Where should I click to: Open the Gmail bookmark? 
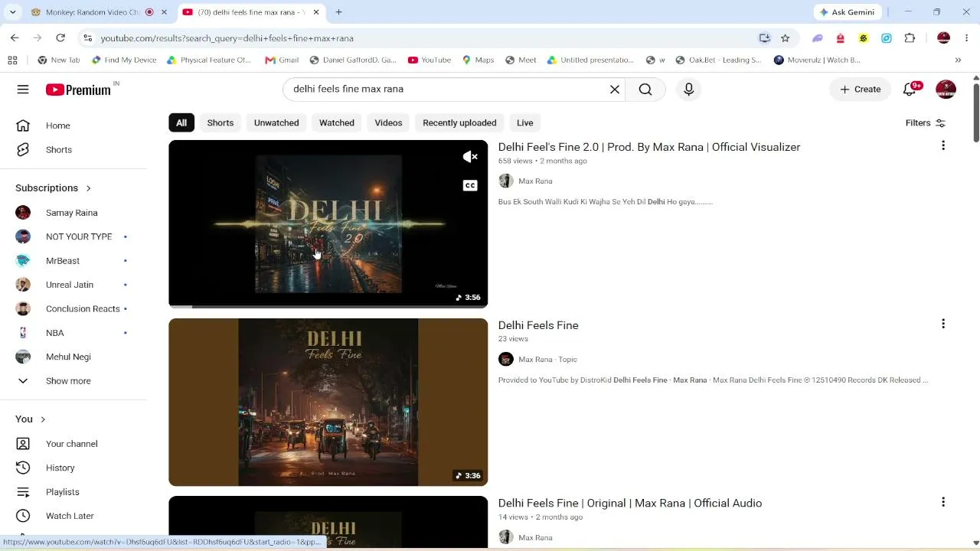[x=282, y=60]
